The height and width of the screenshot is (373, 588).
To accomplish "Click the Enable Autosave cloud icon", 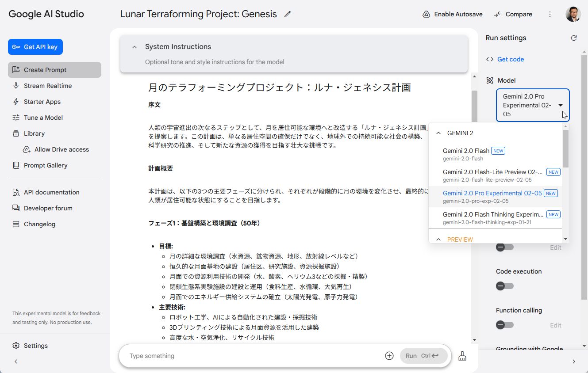I will pos(426,14).
